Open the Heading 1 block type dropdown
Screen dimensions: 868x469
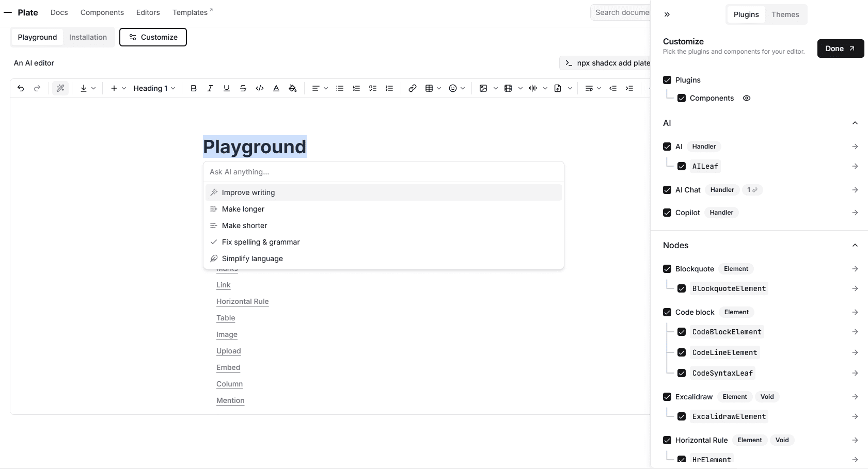click(154, 88)
